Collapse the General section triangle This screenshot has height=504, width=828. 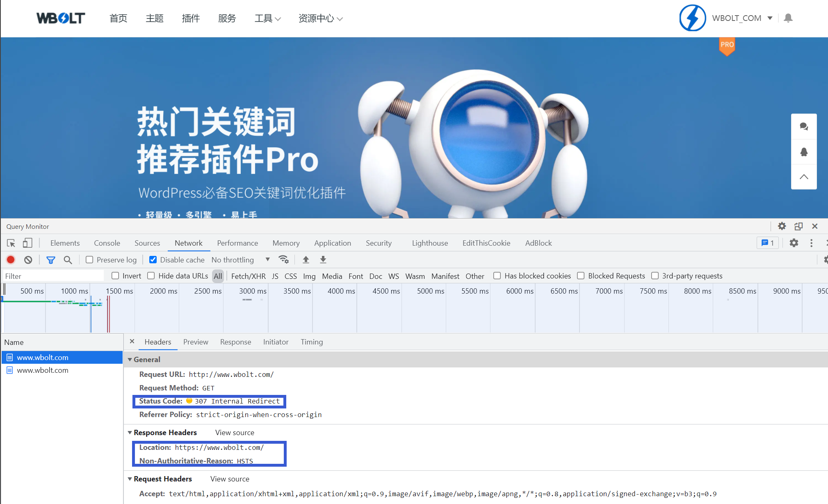(x=130, y=360)
